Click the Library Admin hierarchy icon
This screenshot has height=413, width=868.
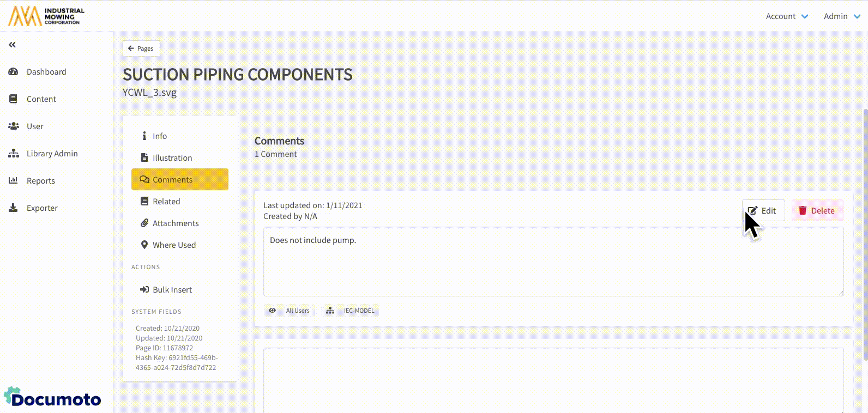point(13,154)
